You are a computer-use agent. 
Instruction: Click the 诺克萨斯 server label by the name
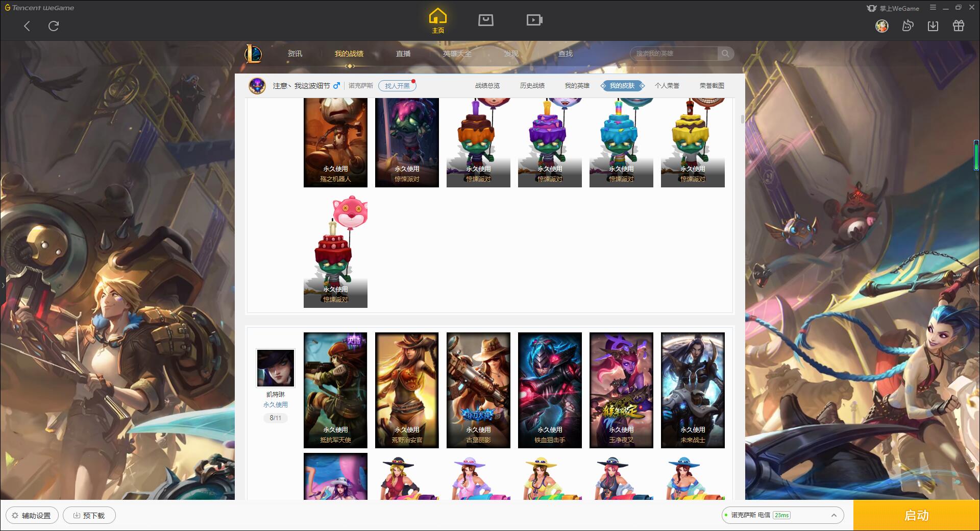click(361, 86)
